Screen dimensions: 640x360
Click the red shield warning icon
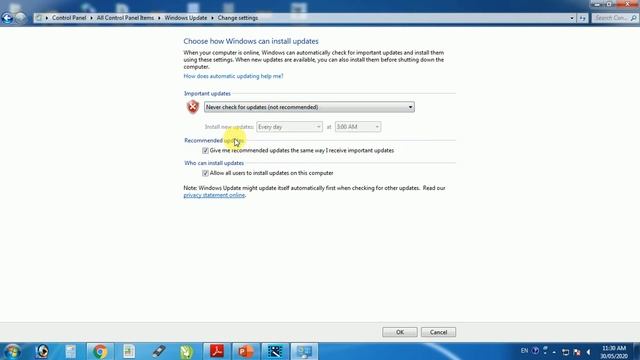click(193, 107)
